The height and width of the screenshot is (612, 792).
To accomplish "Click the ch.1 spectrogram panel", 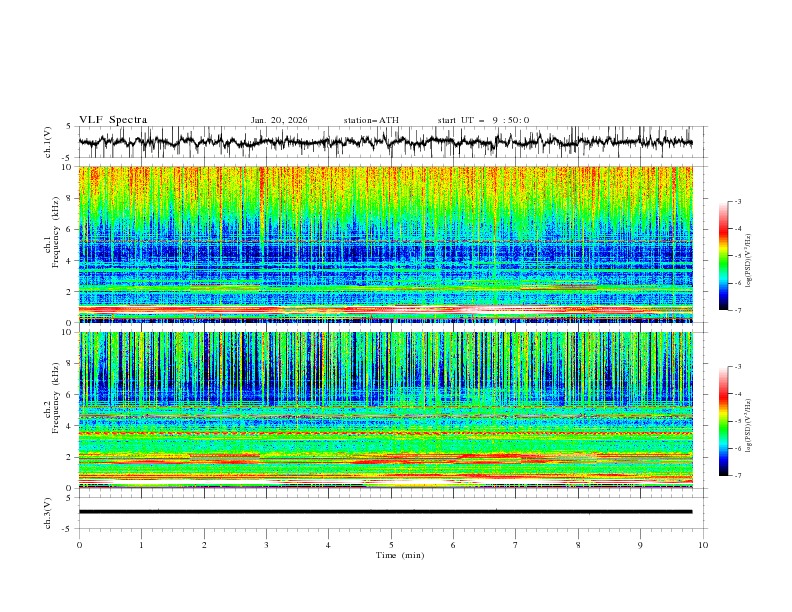I will tap(385, 244).
